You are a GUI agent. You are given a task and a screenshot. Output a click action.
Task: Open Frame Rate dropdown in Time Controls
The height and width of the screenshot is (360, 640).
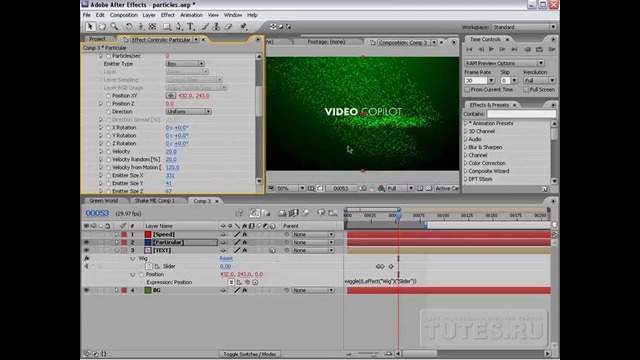coord(491,80)
